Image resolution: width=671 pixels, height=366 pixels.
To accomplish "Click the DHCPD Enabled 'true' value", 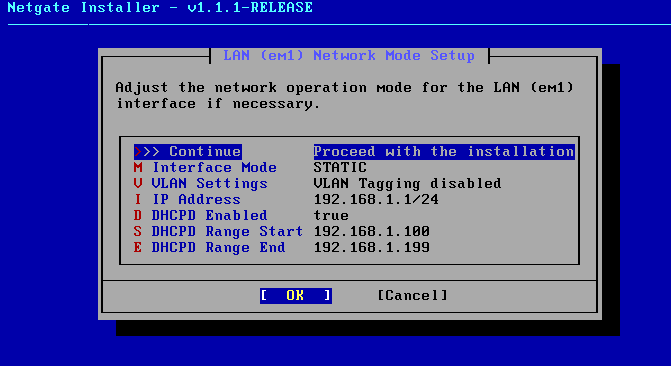I will pyautogui.click(x=331, y=215).
